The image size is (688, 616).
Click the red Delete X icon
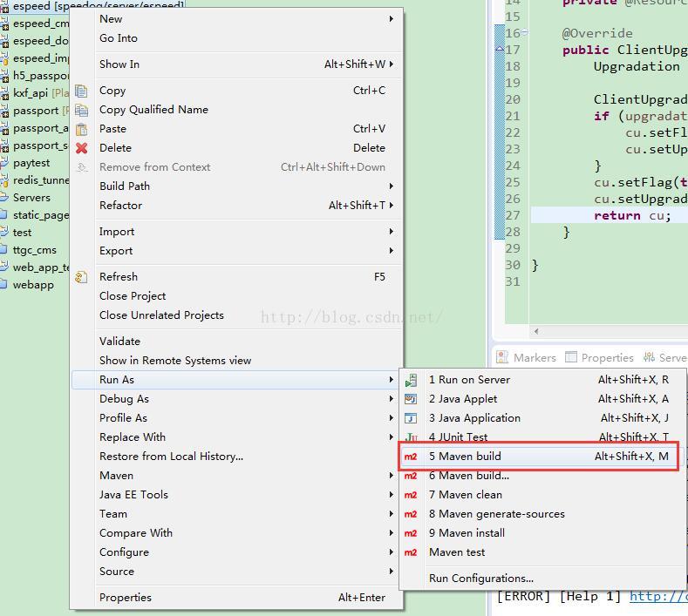(81, 148)
